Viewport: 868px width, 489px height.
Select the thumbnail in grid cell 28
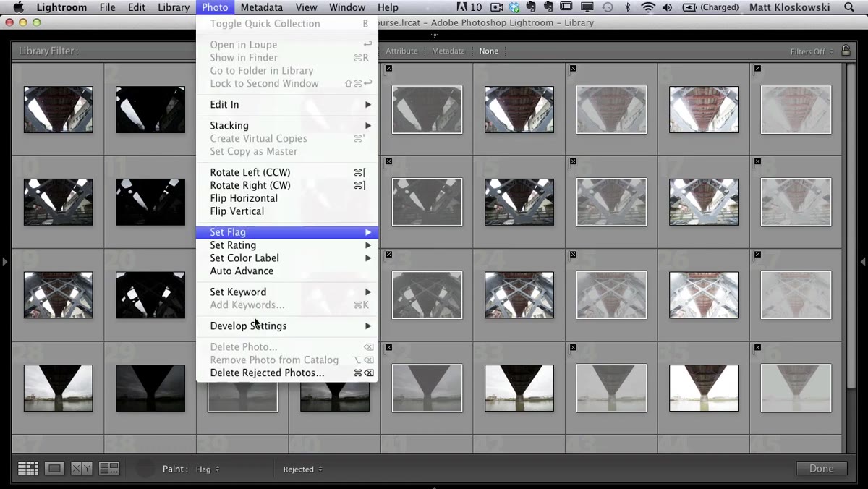tap(58, 388)
